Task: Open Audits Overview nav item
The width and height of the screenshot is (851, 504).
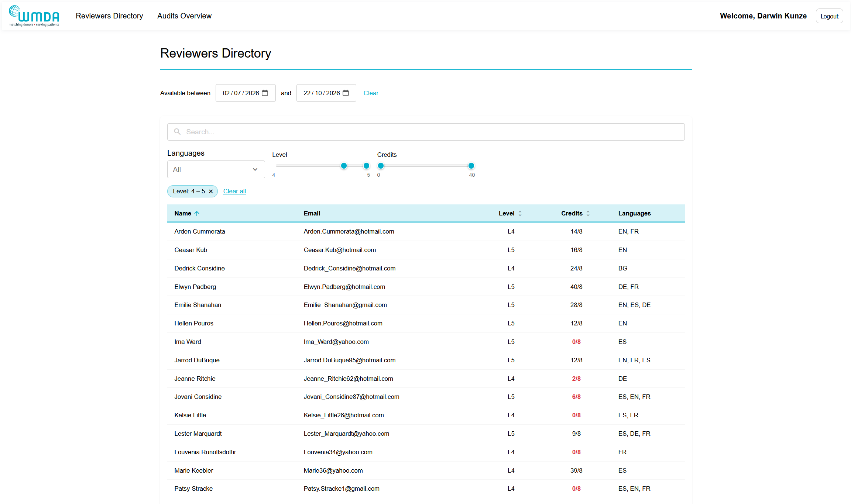Action: click(185, 16)
